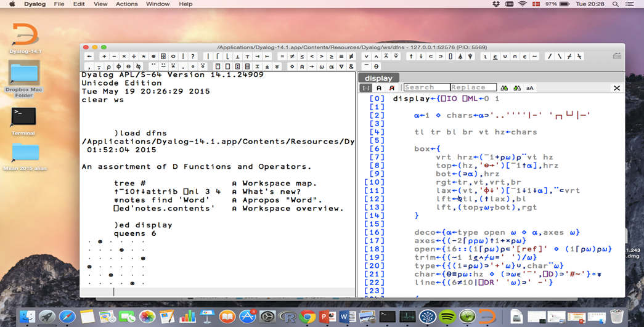Insert the ampersand & spawn glyph
The width and height of the screenshot is (644, 327).
[351, 67]
